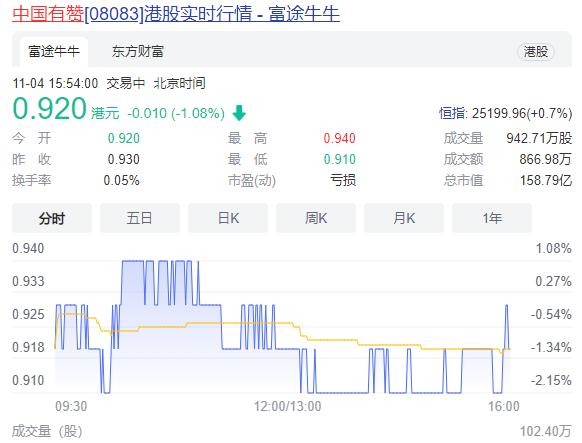Open the 中国有赞 港股实时行情 title link
582x443 pixels.
pos(176,14)
